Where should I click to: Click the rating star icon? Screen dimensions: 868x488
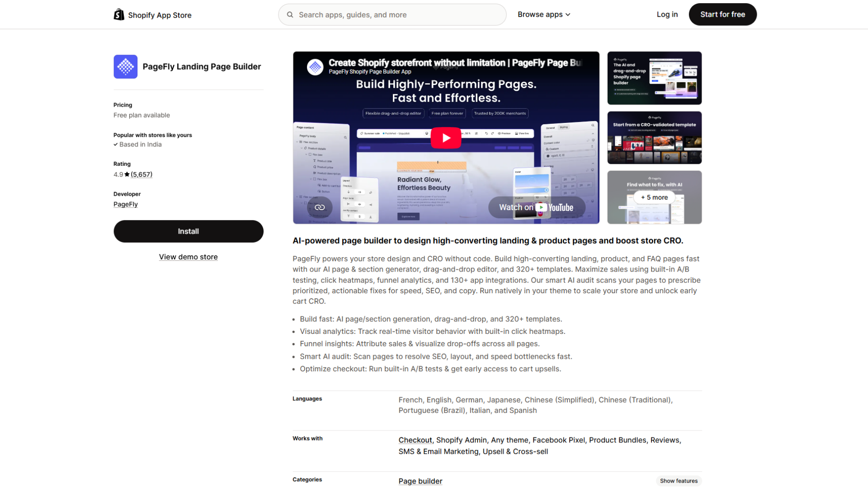pyautogui.click(x=127, y=174)
